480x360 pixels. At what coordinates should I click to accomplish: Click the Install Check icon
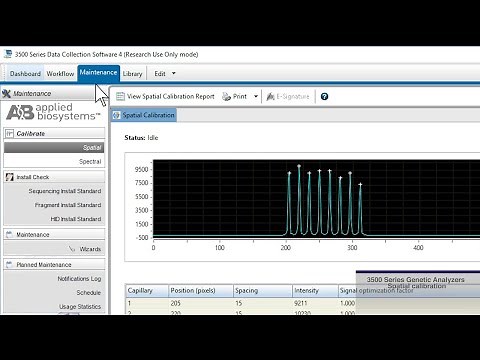click(9, 177)
